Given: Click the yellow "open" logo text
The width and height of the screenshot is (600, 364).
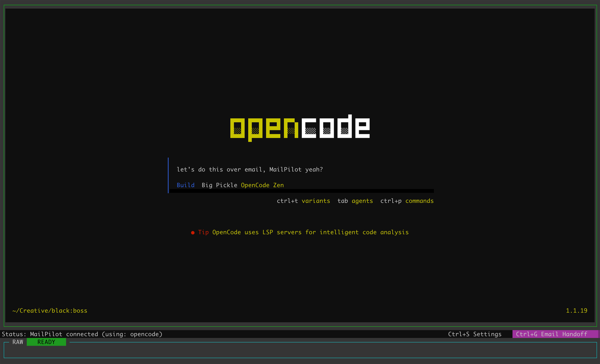Looking at the screenshot, I should pyautogui.click(x=264, y=128).
